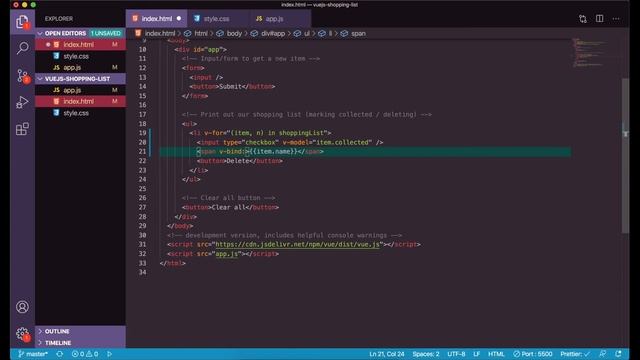
Task: Place cursor on the Delete button line
Action: [x=240, y=161]
